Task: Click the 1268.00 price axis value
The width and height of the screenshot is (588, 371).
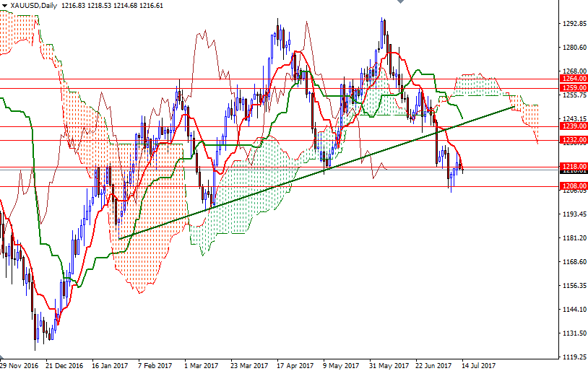Action: [x=574, y=71]
